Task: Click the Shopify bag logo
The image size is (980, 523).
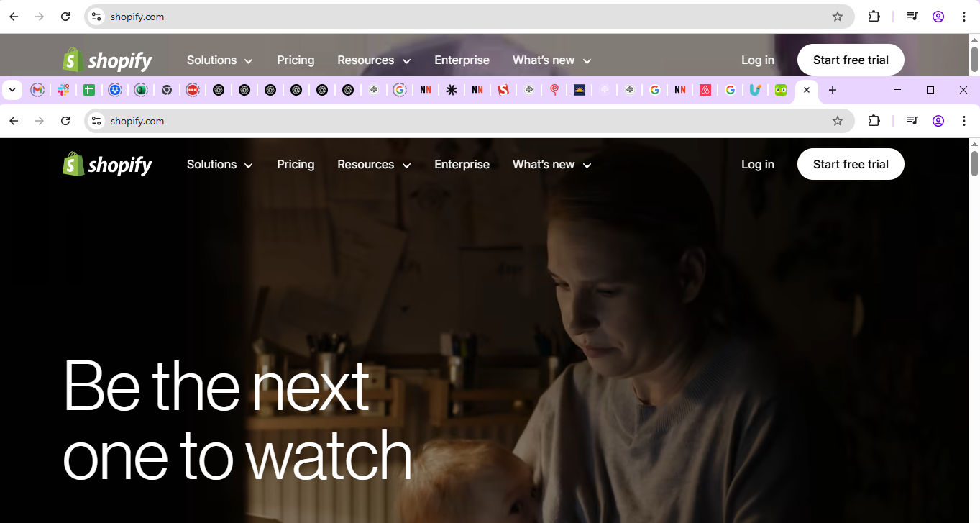Action: pos(71,164)
